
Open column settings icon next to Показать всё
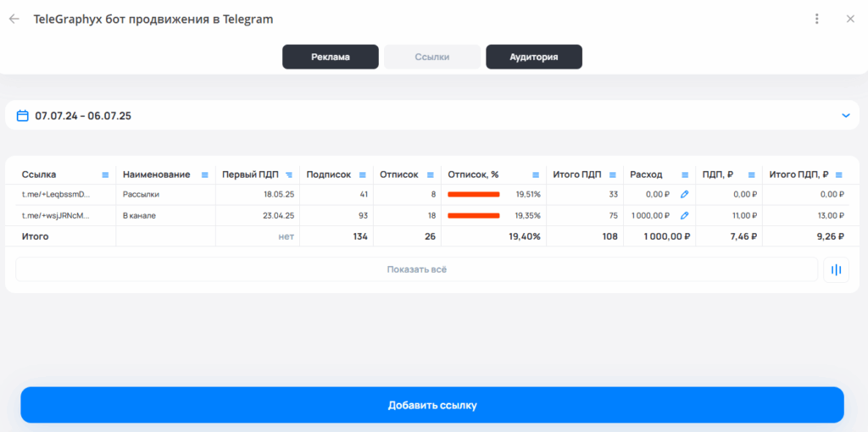pyautogui.click(x=836, y=269)
